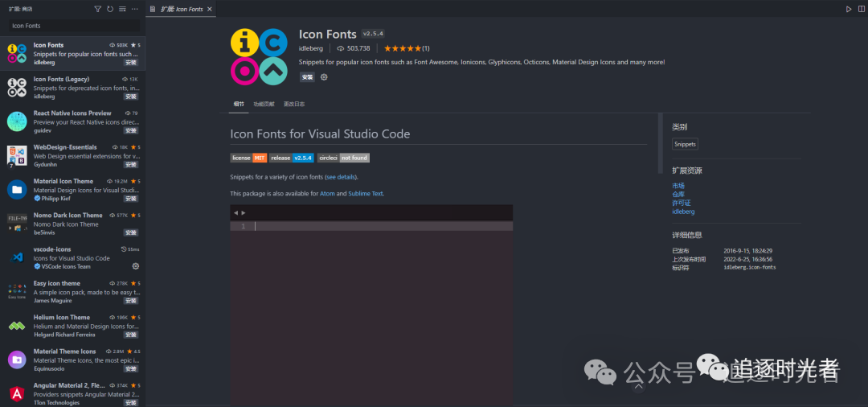Install Material Theme Icons from the list
This screenshot has width=868, height=407.
click(x=131, y=368)
